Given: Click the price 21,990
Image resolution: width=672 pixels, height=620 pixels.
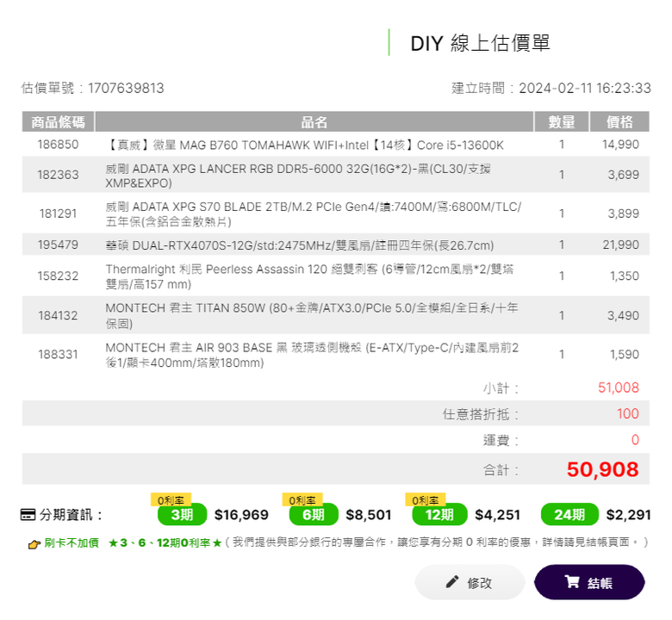Looking at the screenshot, I should pos(620,245).
